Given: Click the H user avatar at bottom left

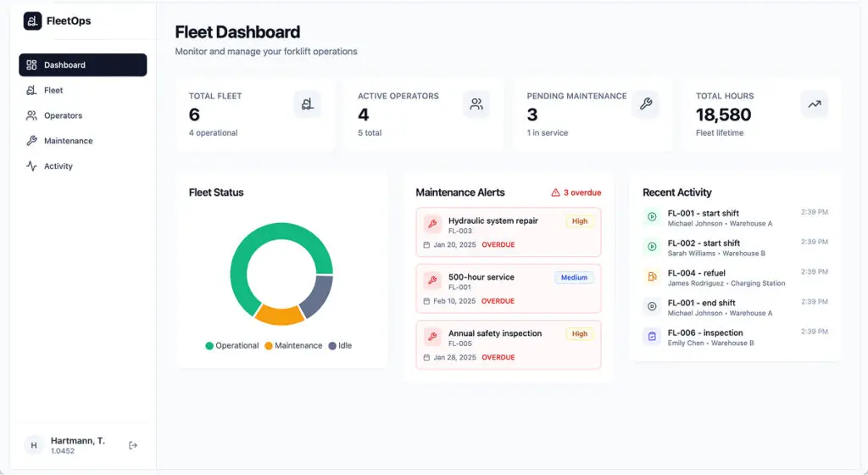Looking at the screenshot, I should tap(34, 445).
